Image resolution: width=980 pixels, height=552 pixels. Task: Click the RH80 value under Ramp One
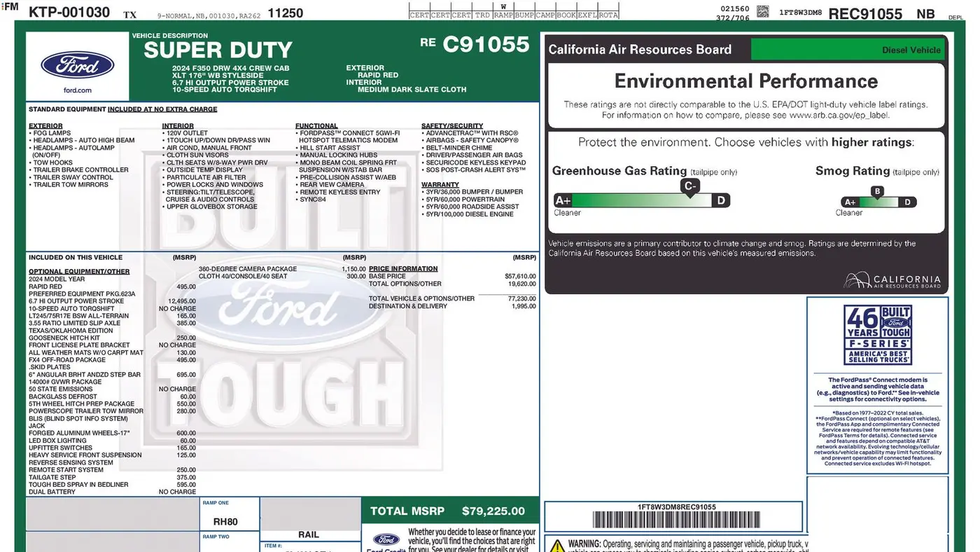225,522
